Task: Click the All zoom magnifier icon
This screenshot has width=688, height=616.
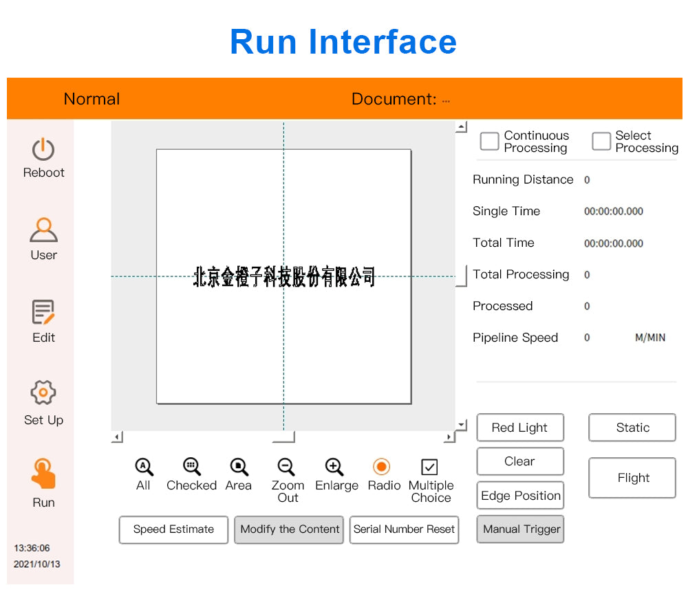Action: 144,467
